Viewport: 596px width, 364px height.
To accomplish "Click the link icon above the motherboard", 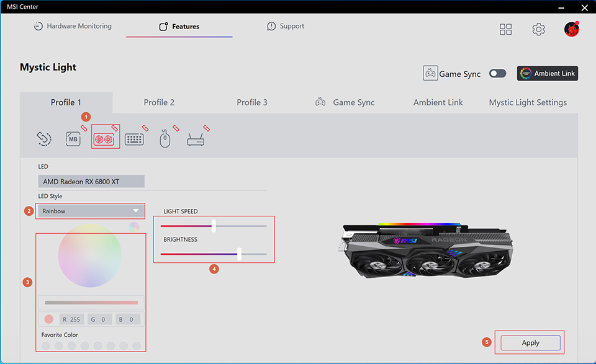I will [84, 128].
